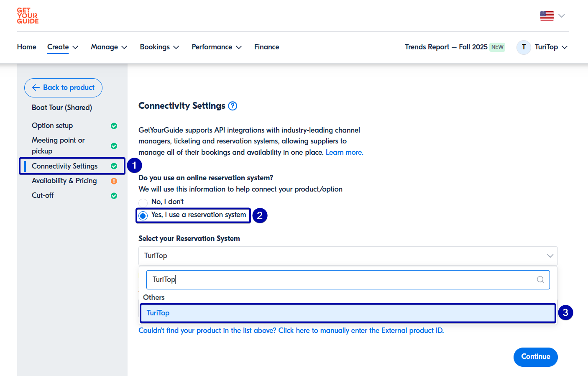Click the Back to product button
The width and height of the screenshot is (588, 376).
click(x=63, y=88)
